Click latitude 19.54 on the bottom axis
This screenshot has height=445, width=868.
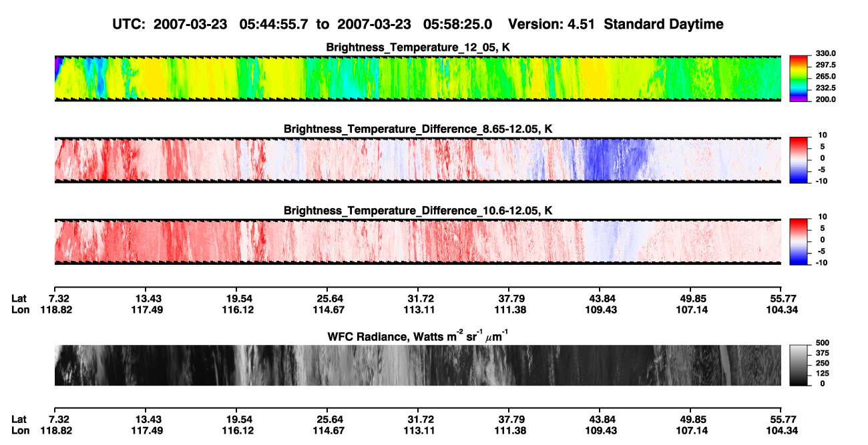coord(240,420)
